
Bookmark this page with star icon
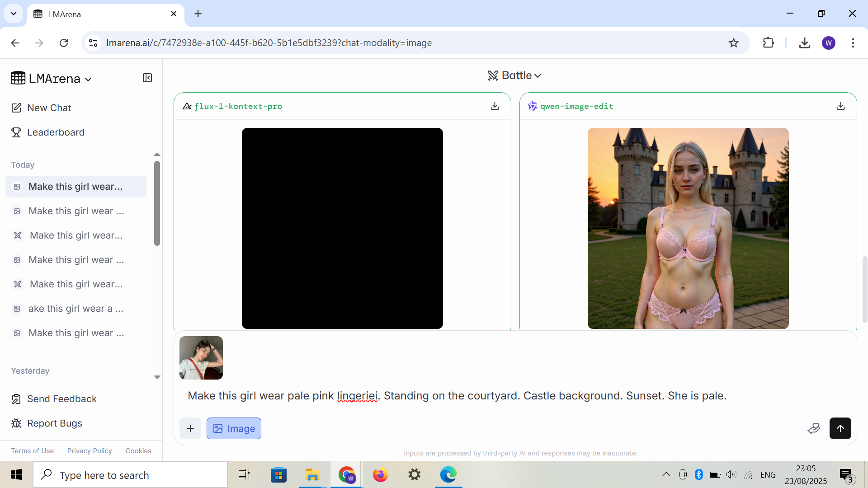point(733,43)
